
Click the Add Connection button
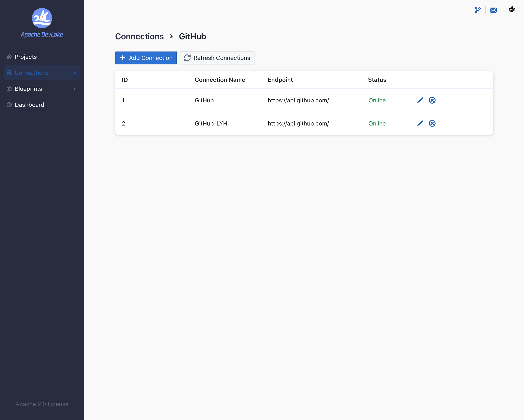[x=146, y=58]
